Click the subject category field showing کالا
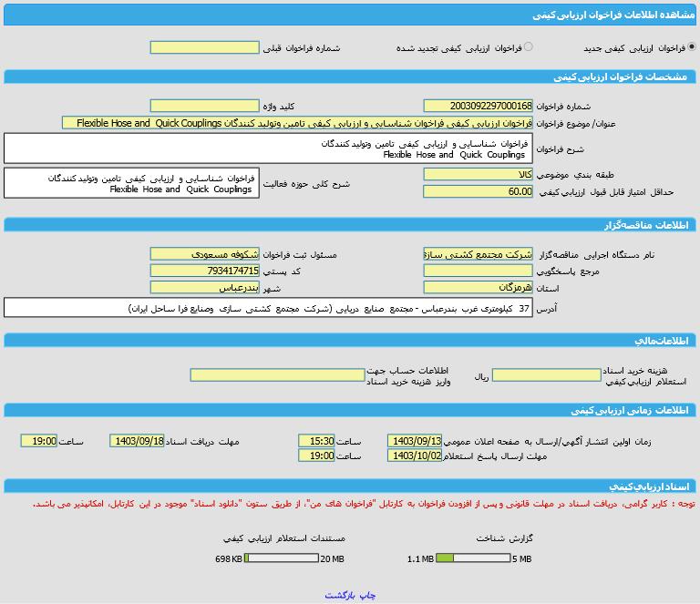This screenshot has height=604, width=700. point(479,174)
